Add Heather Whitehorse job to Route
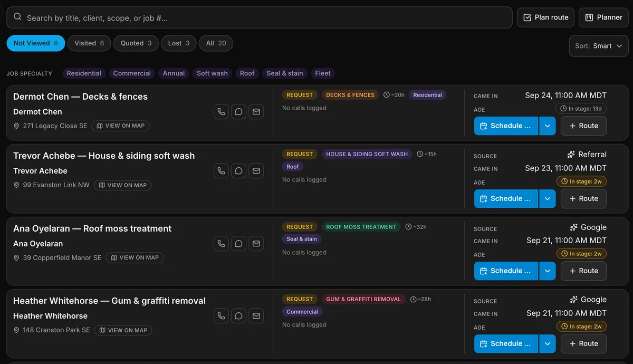Screen dimensions: 633x364 tap(583, 344)
